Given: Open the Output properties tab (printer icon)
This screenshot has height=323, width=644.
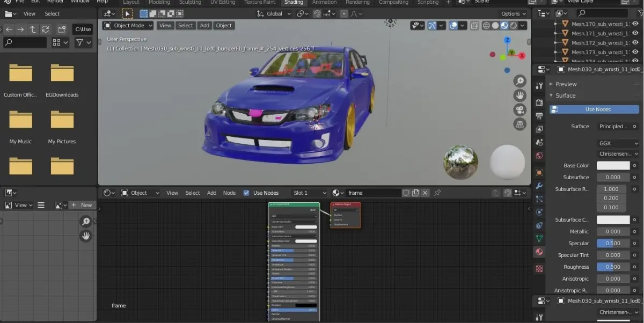Looking at the screenshot, I should (x=539, y=115).
